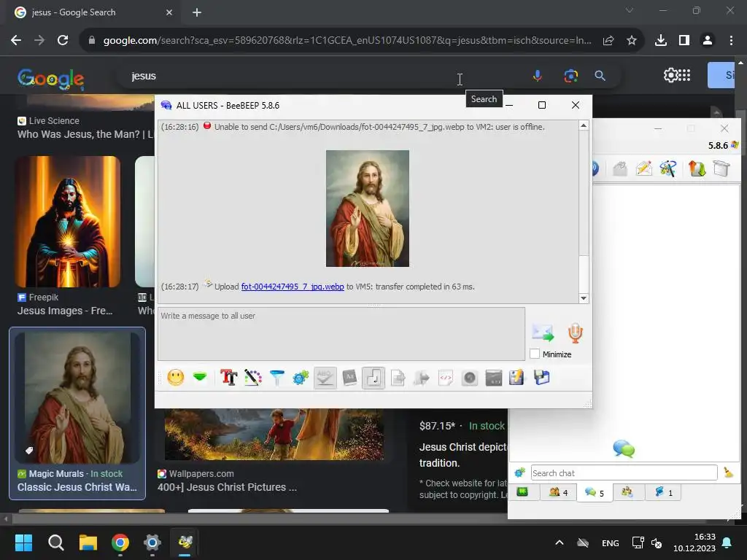This screenshot has height=560, width=747.
Task: Open a new Chrome tab
Action: coord(197,12)
